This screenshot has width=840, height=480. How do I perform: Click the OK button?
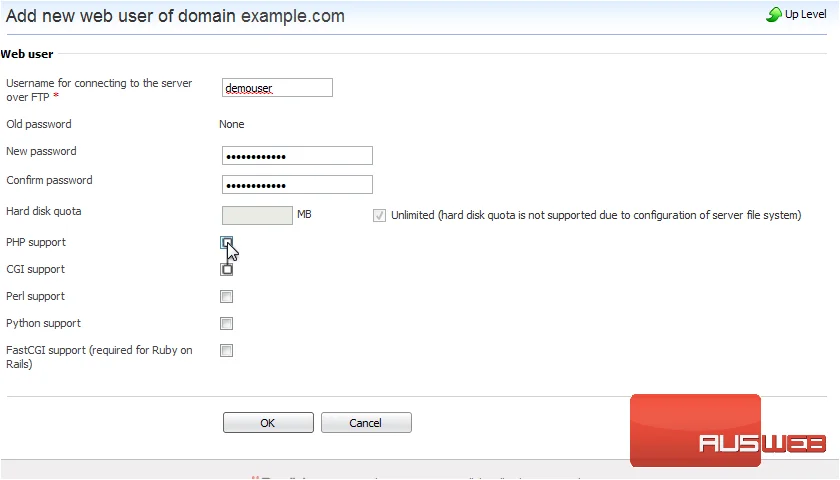(x=268, y=423)
